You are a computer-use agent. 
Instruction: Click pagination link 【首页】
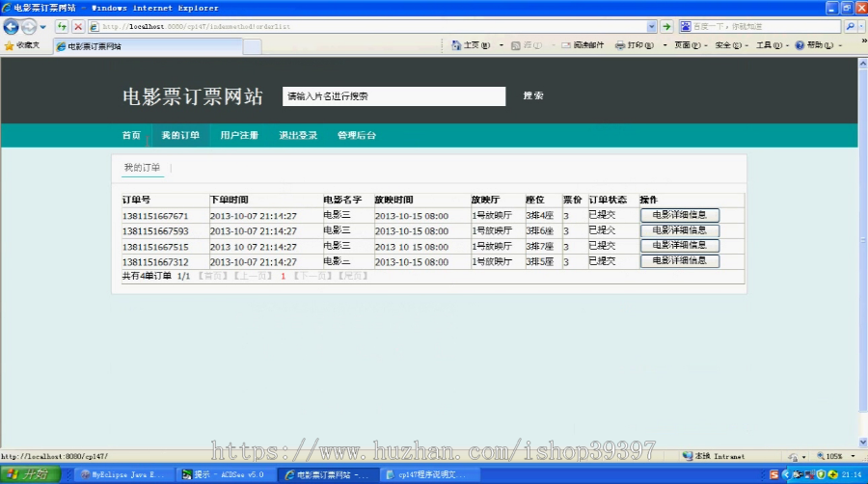213,276
